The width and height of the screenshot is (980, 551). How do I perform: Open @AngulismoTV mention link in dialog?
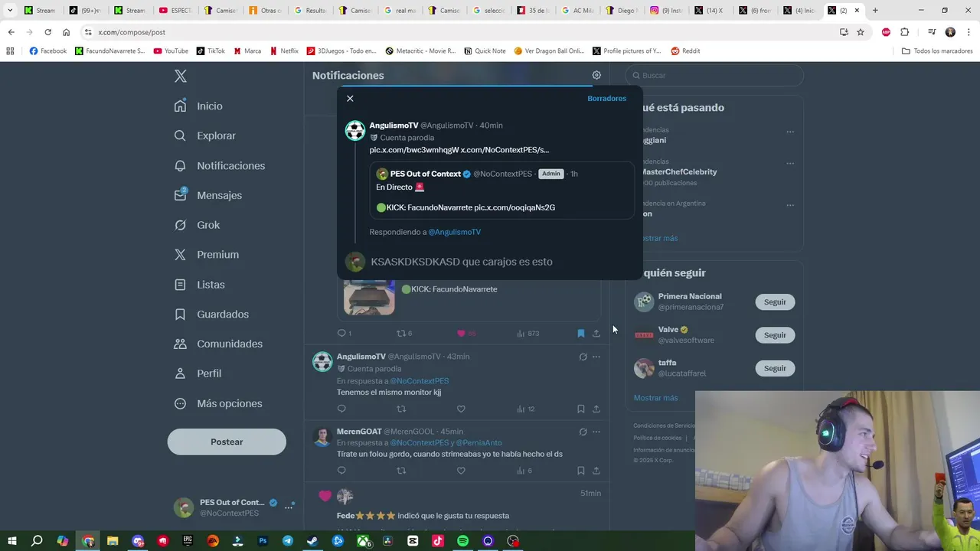pos(454,232)
